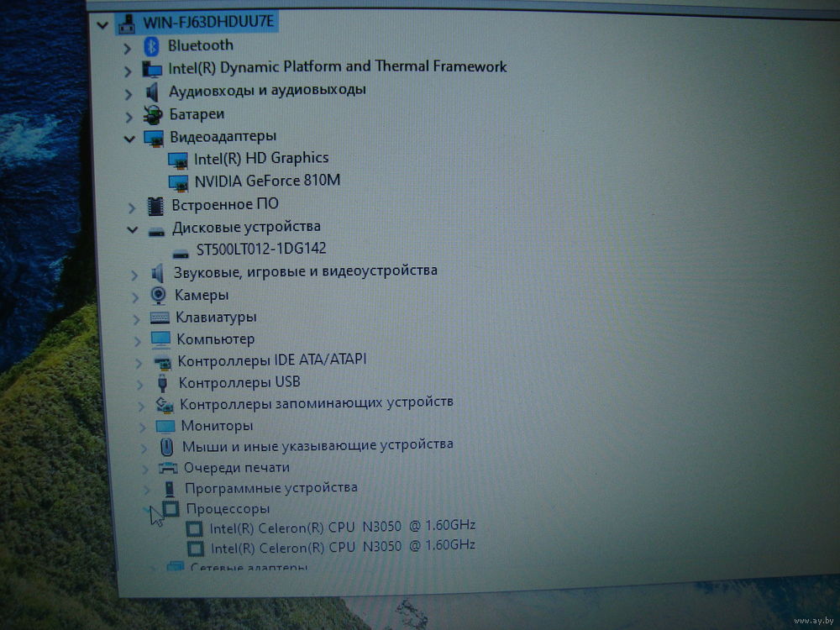Select the Батареи label
The height and width of the screenshot is (630, 840).
pos(197,114)
